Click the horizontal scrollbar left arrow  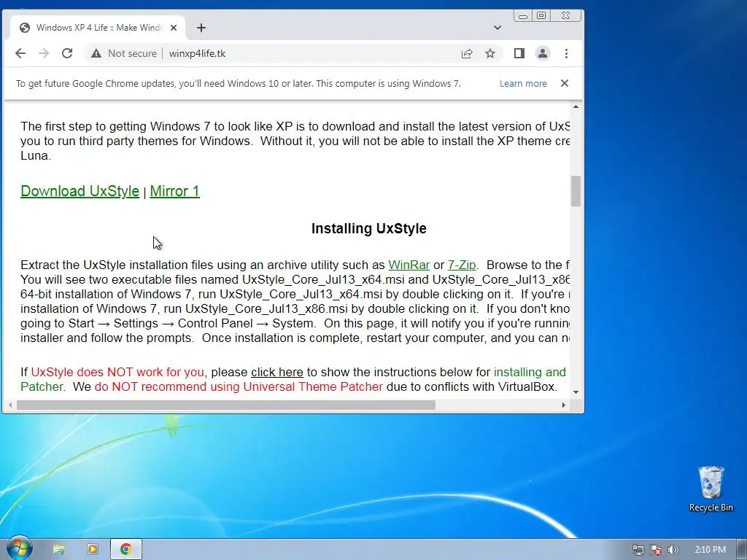10,405
